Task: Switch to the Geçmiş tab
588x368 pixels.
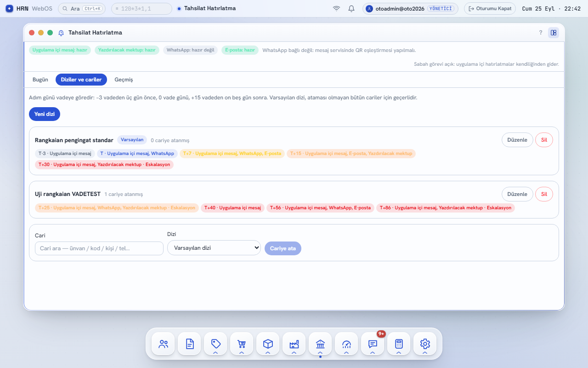Action: (x=124, y=80)
